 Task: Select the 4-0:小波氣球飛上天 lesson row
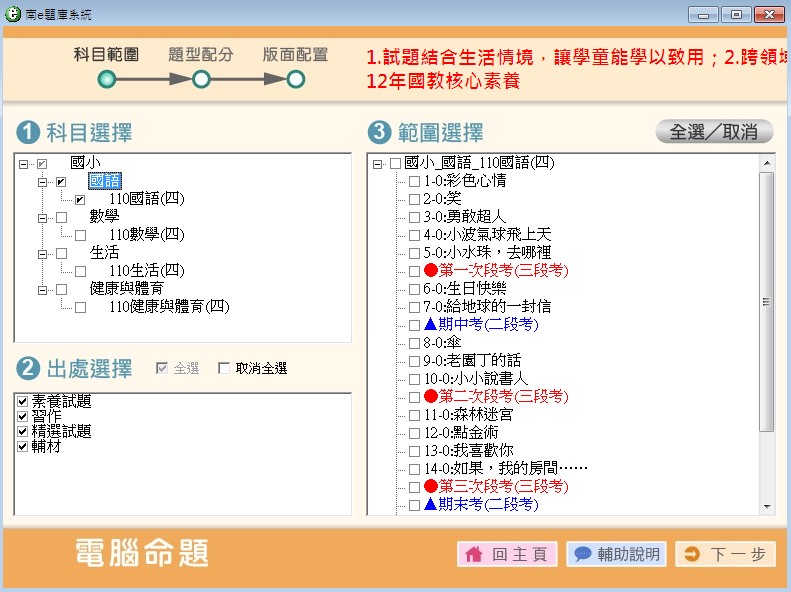click(x=487, y=235)
